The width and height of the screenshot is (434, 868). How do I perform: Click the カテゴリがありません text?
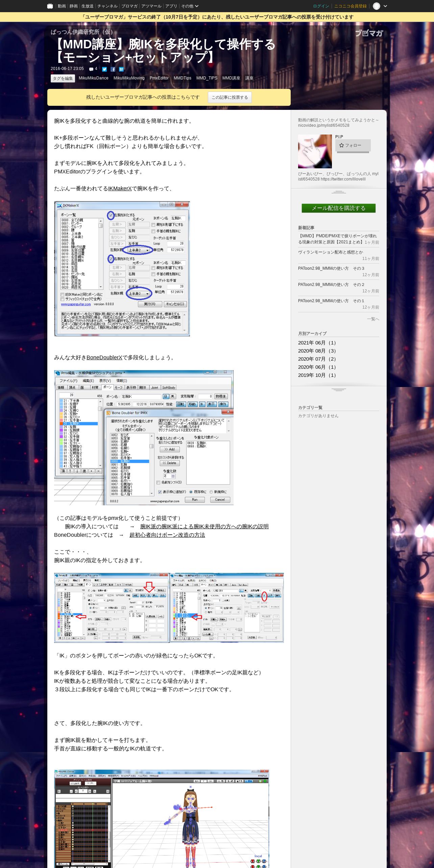tap(318, 416)
